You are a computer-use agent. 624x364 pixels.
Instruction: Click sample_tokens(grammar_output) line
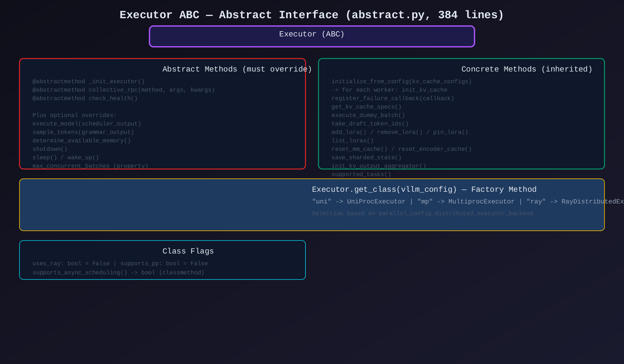(x=83, y=132)
